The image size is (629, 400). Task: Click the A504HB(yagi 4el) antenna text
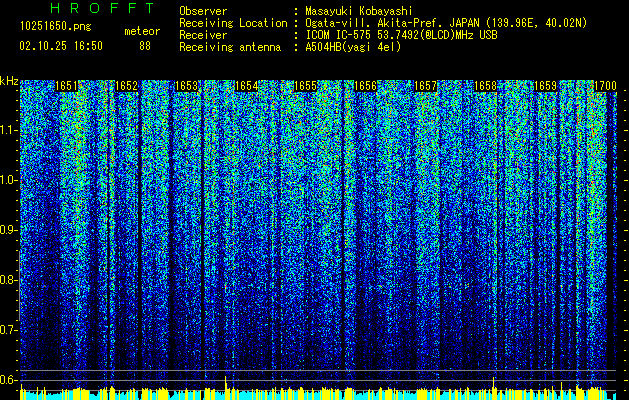tap(353, 47)
